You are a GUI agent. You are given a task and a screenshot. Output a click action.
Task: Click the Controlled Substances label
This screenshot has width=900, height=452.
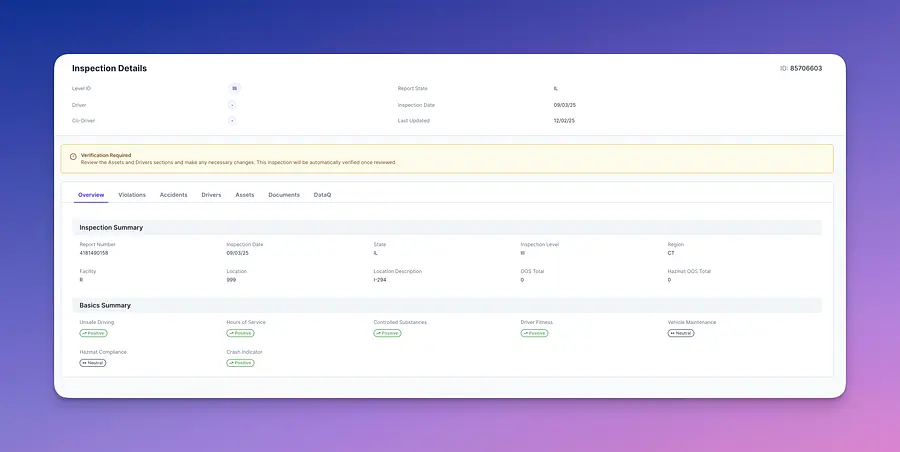pyautogui.click(x=400, y=322)
